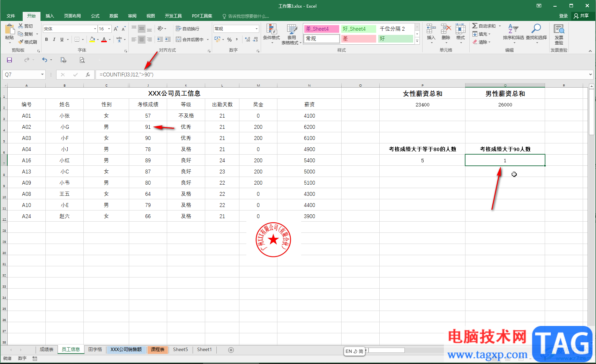Click the Insert cells icon
The width and height of the screenshot is (596, 364).
pos(431,29)
